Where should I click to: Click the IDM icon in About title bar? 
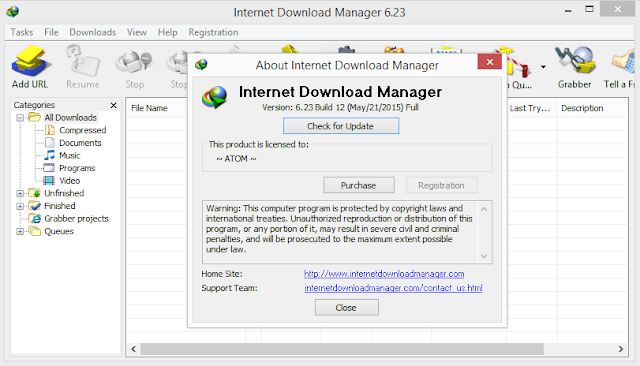pos(201,64)
